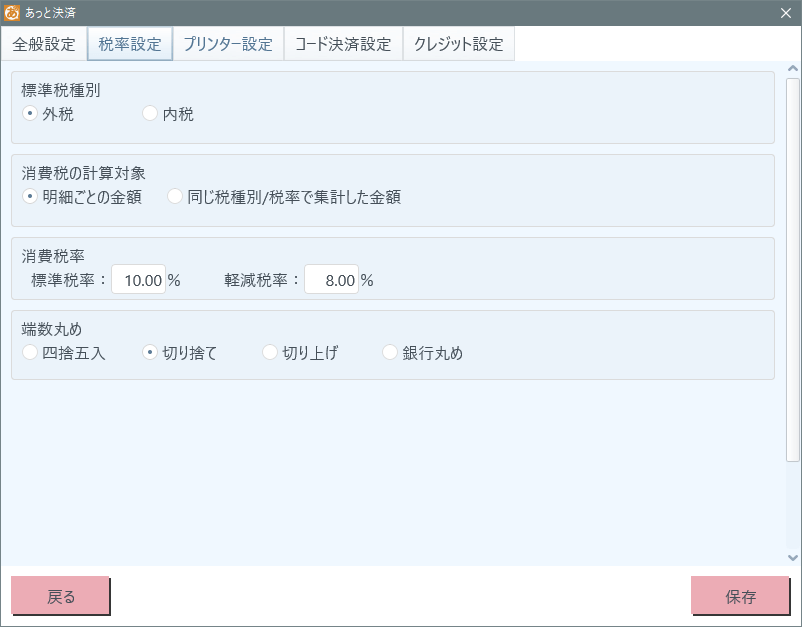
Task: Switch to the 全般設定 tab
Action: point(44,44)
